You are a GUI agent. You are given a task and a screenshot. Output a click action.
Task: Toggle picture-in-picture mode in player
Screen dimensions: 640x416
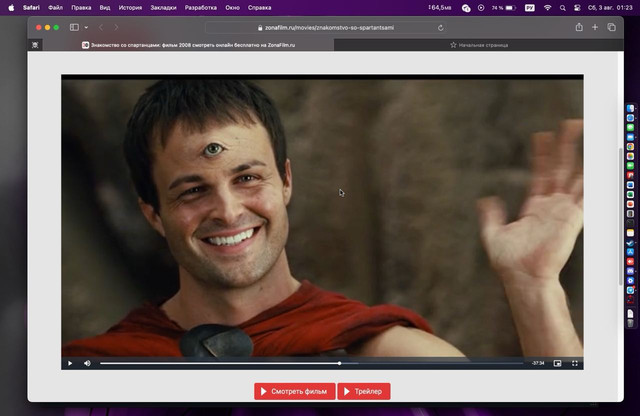pos(558,363)
